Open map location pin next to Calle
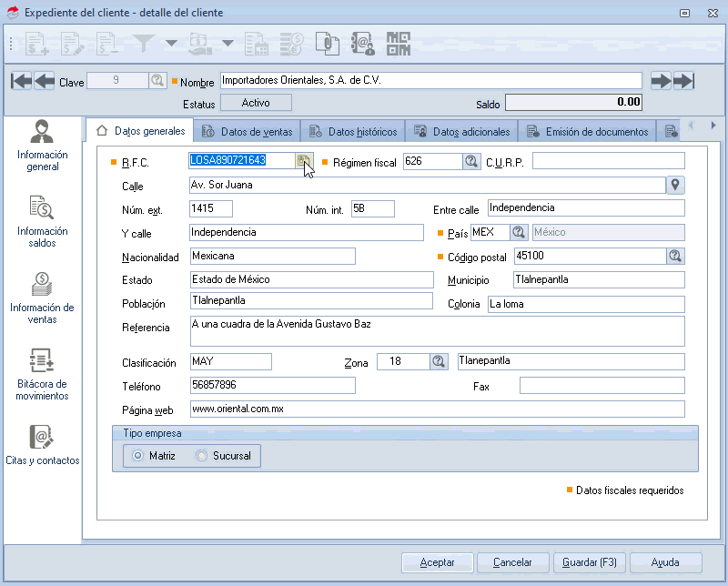 click(675, 186)
